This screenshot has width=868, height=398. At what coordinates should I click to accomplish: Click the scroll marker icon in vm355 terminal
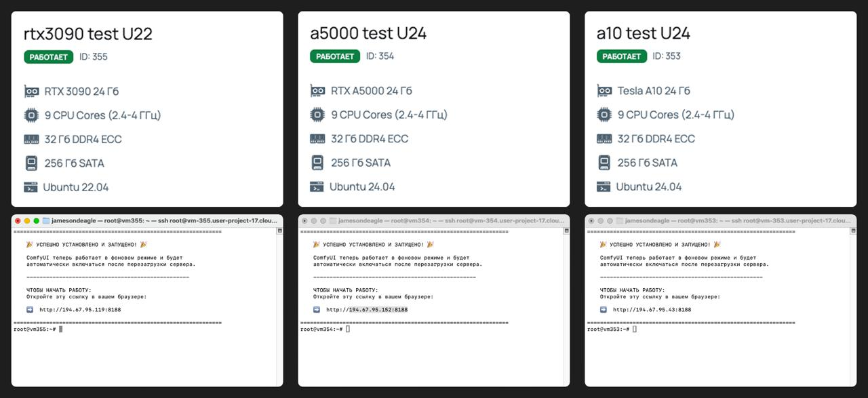tap(279, 231)
